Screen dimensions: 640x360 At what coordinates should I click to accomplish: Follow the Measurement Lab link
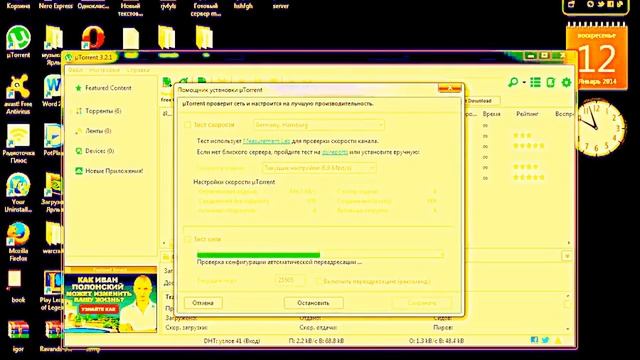267,141
